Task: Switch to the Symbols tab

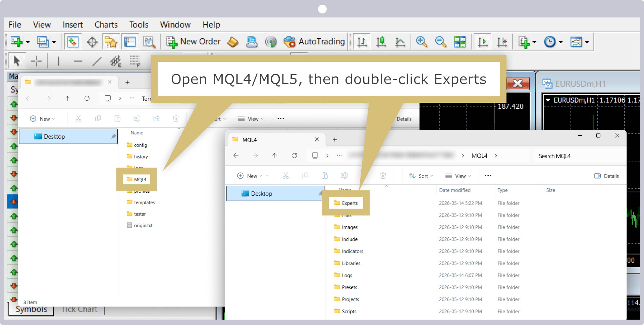Action: (x=32, y=310)
